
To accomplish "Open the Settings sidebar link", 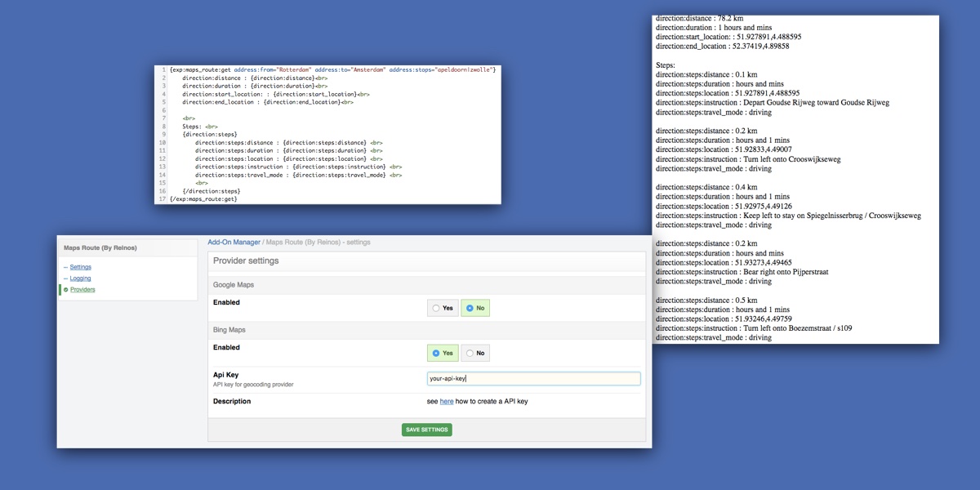I will click(x=80, y=267).
